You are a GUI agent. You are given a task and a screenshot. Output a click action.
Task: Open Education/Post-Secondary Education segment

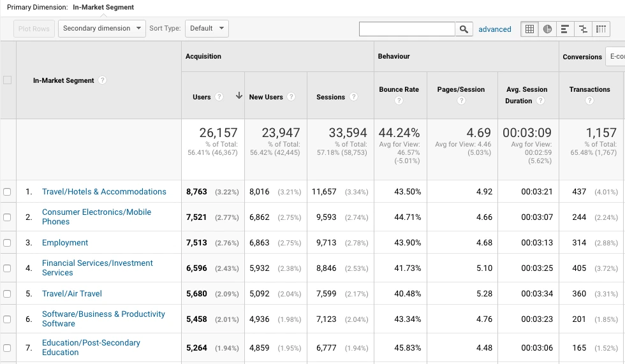[91, 347]
